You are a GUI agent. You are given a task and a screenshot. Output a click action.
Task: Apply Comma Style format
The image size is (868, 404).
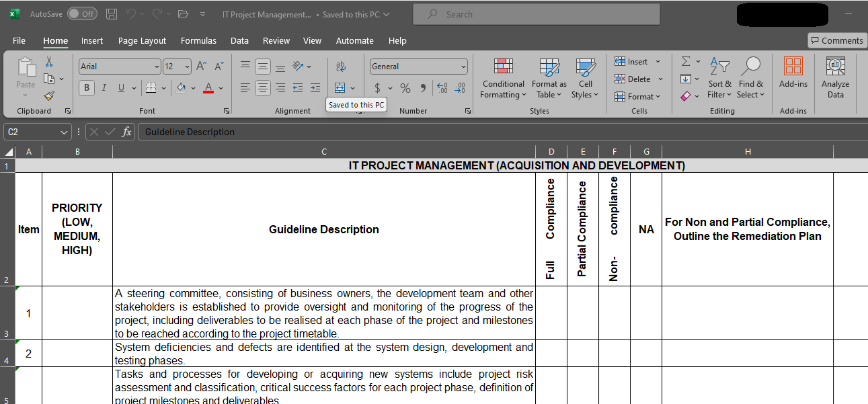[423, 88]
